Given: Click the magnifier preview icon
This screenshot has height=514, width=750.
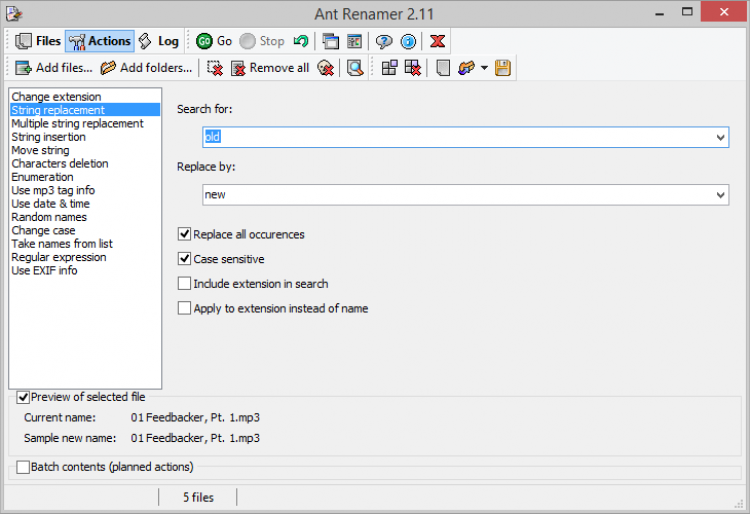Looking at the screenshot, I should pyautogui.click(x=355, y=68).
